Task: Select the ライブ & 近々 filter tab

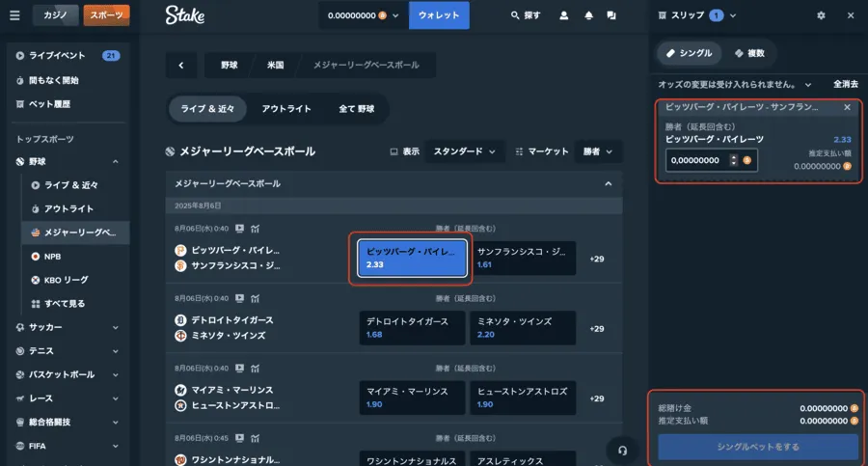Action: 207,109
